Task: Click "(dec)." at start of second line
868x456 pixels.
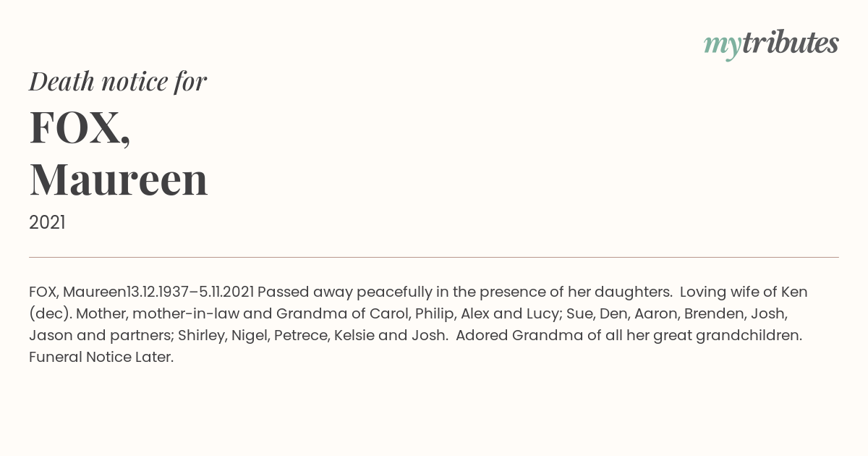Action: (x=50, y=314)
